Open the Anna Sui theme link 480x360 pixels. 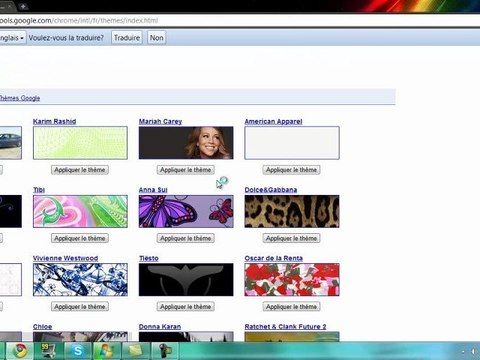click(x=153, y=190)
